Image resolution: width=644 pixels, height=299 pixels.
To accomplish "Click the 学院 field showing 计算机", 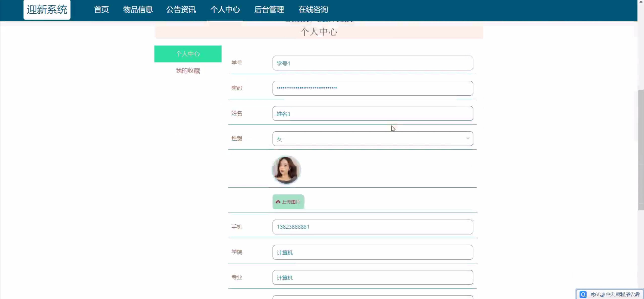I will click(373, 252).
